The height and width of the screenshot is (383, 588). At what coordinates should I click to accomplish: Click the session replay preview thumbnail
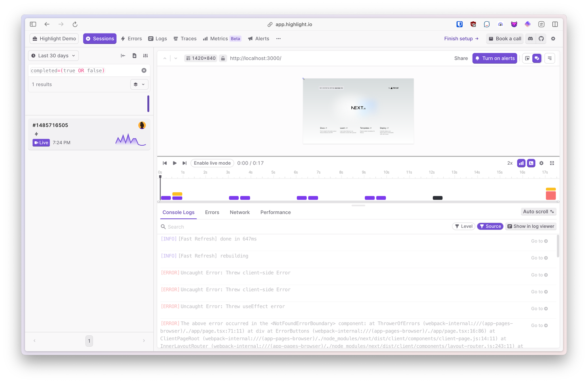click(x=358, y=111)
